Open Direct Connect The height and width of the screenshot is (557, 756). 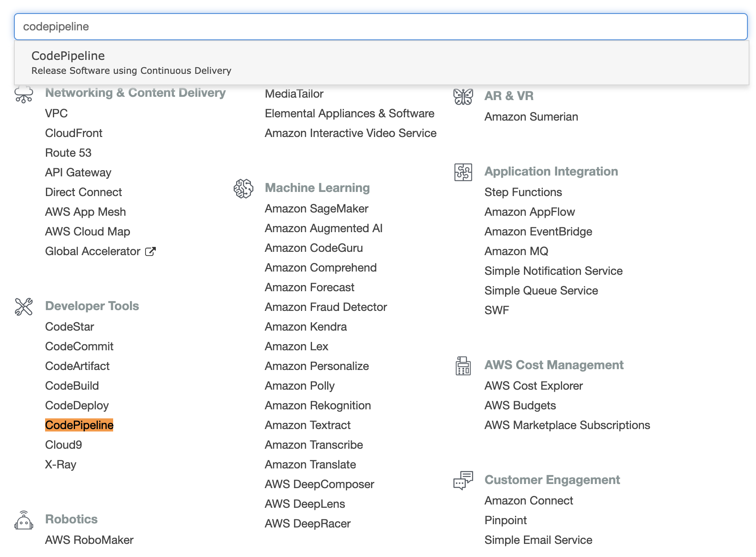tap(84, 192)
